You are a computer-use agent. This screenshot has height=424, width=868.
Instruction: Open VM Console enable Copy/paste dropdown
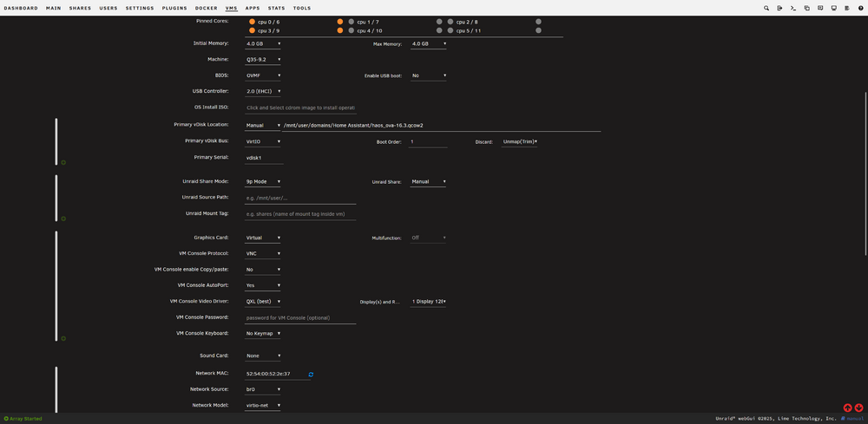pos(263,270)
